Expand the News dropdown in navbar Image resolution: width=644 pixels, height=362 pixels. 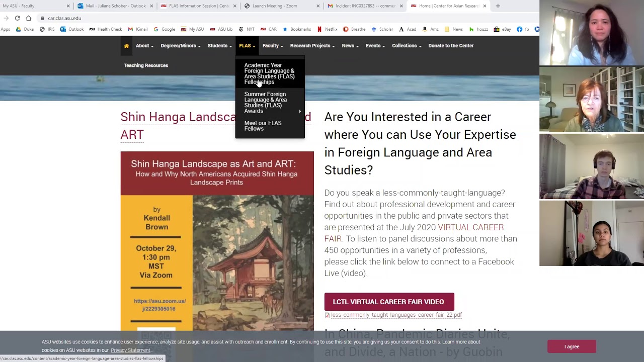(350, 46)
